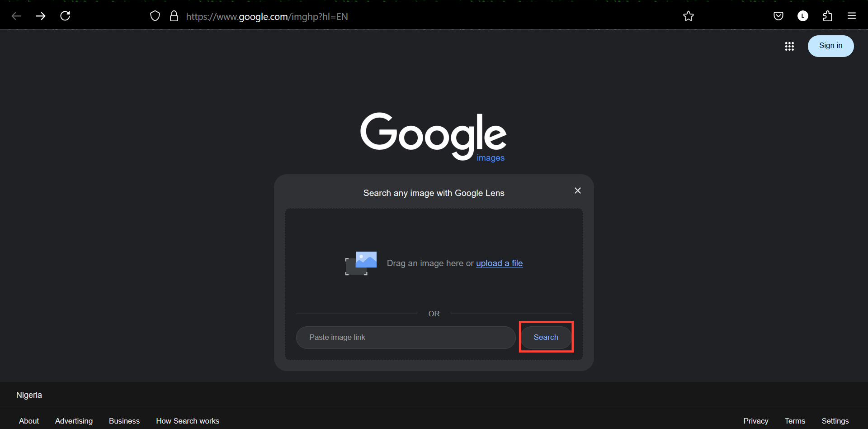Viewport: 868px width, 429px height.
Task: Save page to Pocket
Action: pos(778,16)
